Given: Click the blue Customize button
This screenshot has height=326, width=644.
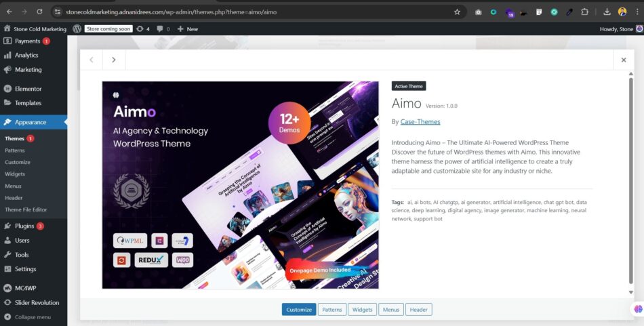Looking at the screenshot, I should point(299,310).
